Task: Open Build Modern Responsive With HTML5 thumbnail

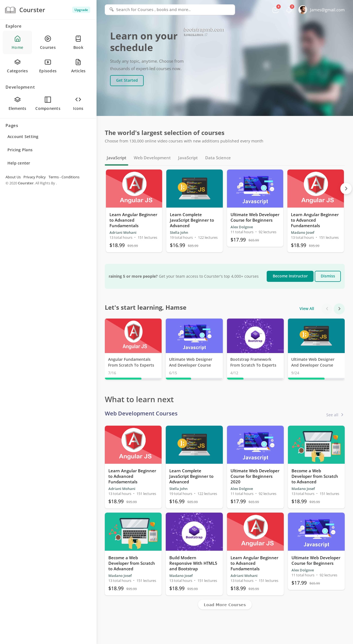Action: tap(194, 532)
